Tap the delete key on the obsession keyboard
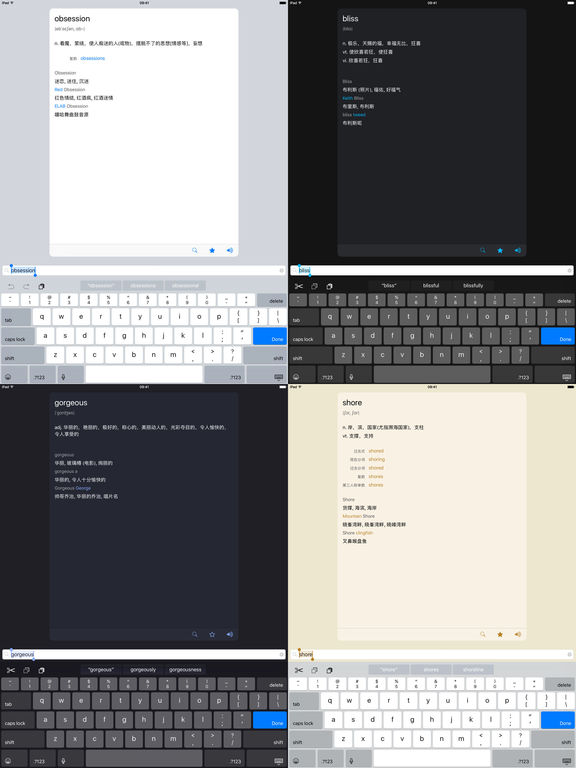This screenshot has width=576, height=768. point(272,300)
